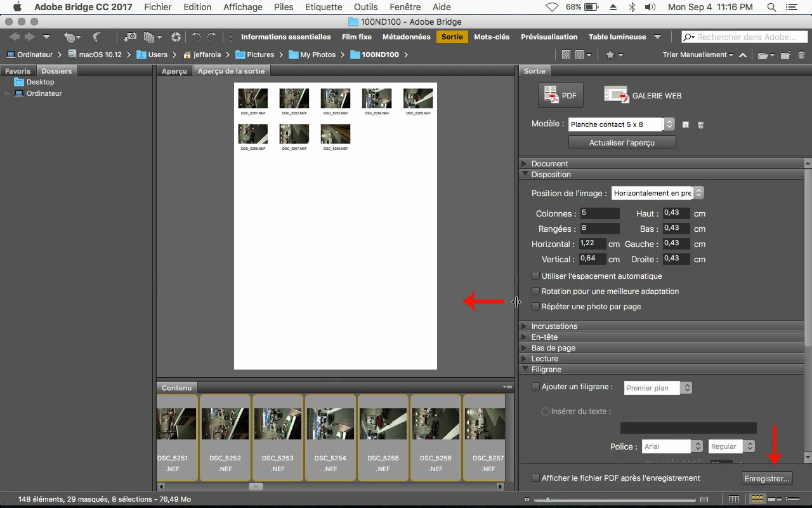Open the Fichier menu
This screenshot has height=508, width=812.
coord(158,7)
